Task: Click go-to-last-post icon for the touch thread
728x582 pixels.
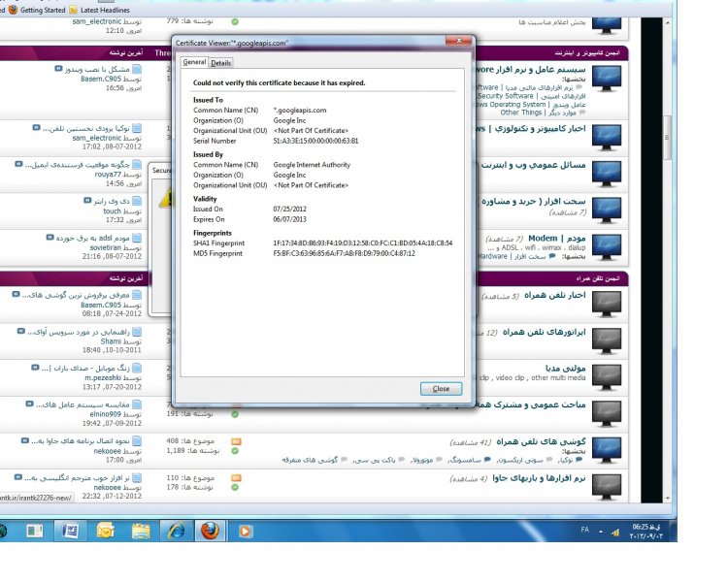Action: (x=87, y=201)
